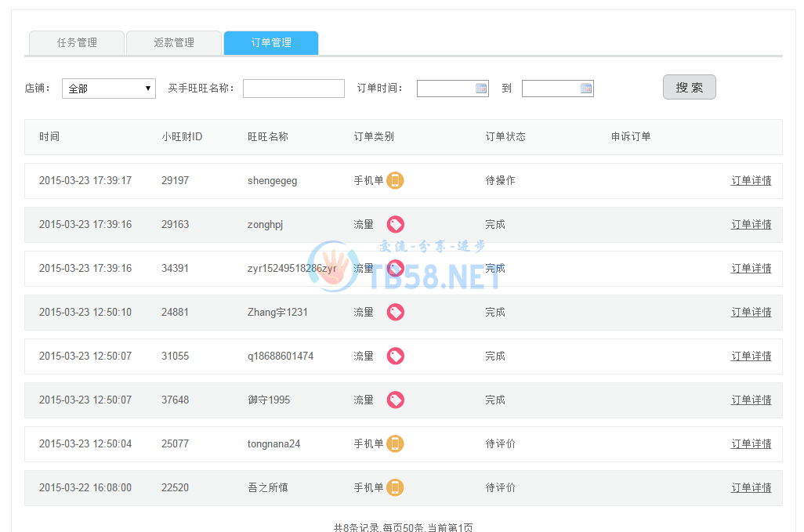Open the calendar icon in end date field
The height and width of the screenshot is (532, 804).
pos(586,89)
